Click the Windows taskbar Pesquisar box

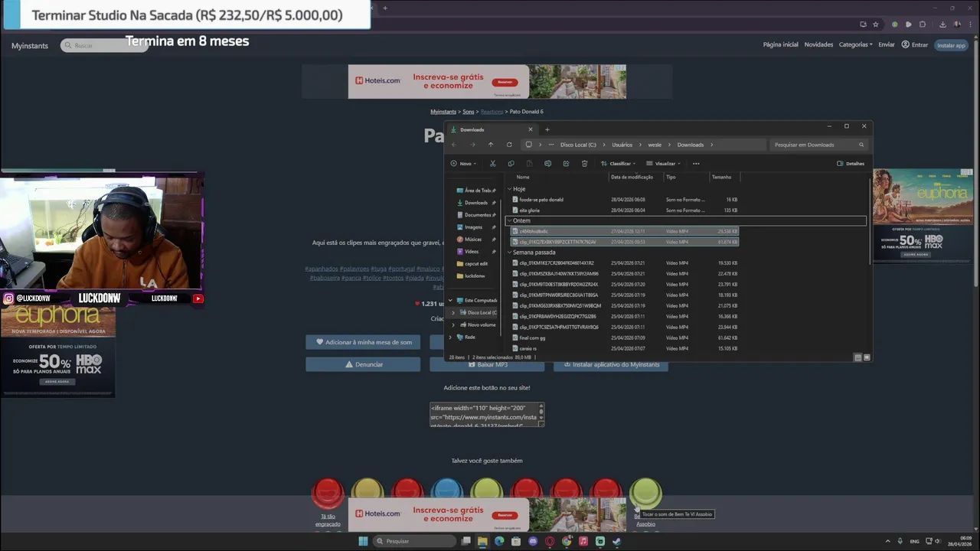pos(415,541)
